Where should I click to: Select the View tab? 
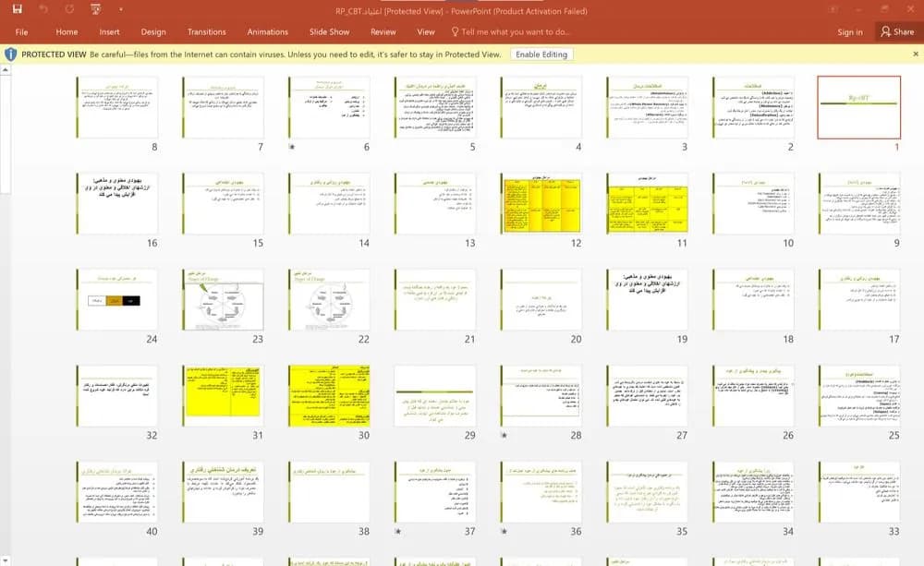(425, 31)
